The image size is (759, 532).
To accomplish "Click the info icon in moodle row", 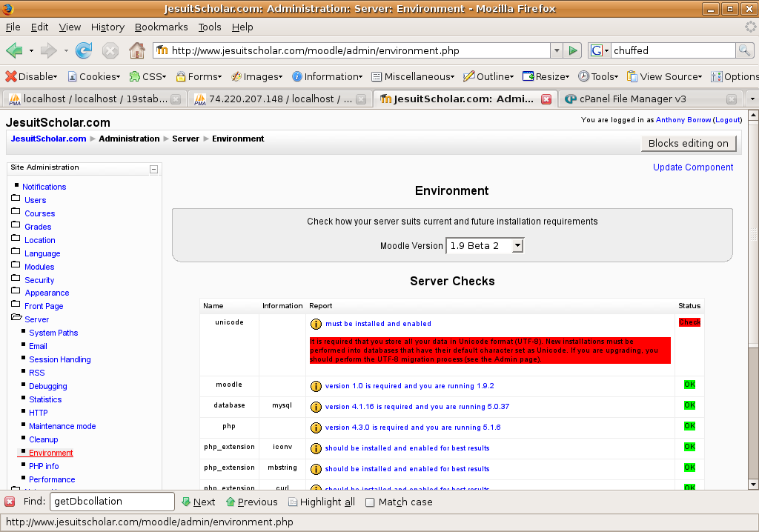I will point(316,386).
